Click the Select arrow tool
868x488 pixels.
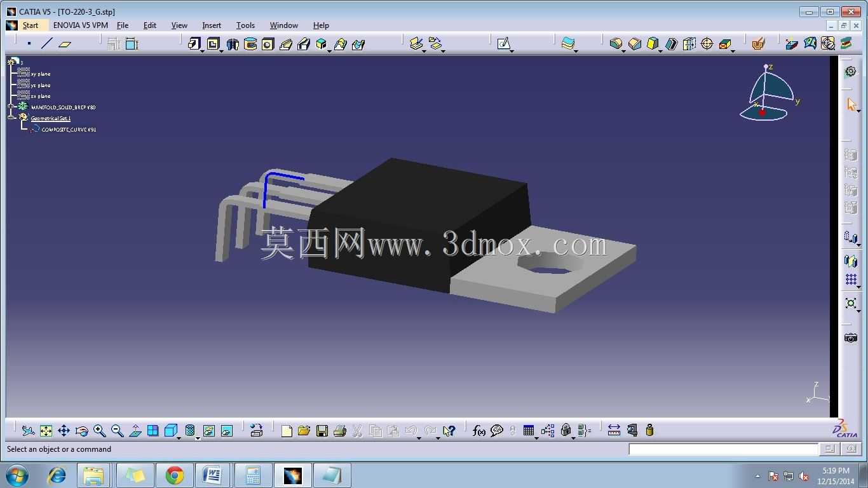[x=851, y=104]
